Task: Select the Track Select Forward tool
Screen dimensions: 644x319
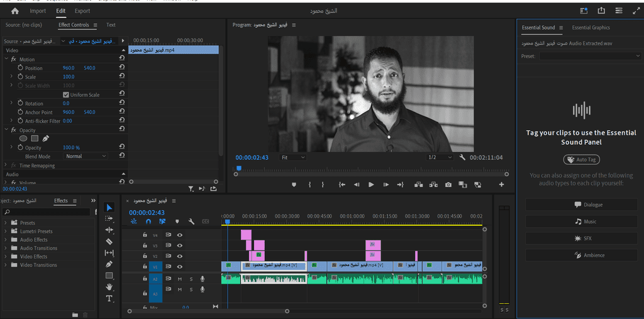Action: [x=109, y=218]
